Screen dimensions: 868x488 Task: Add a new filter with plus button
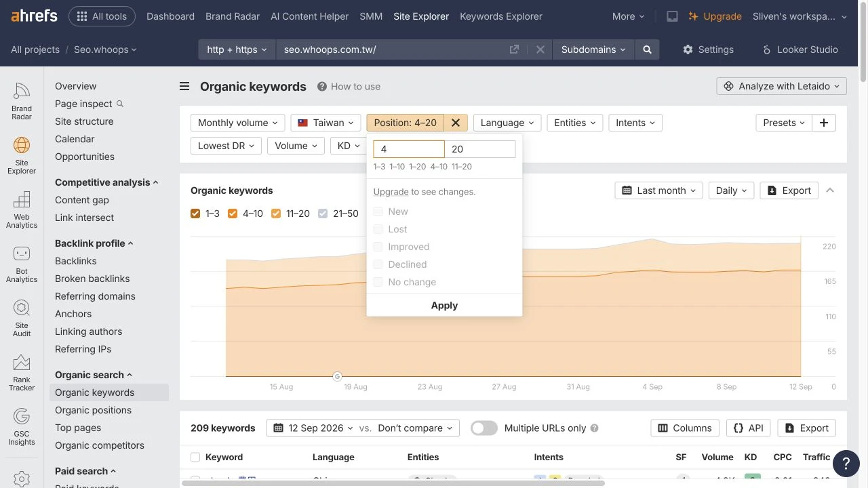(824, 123)
